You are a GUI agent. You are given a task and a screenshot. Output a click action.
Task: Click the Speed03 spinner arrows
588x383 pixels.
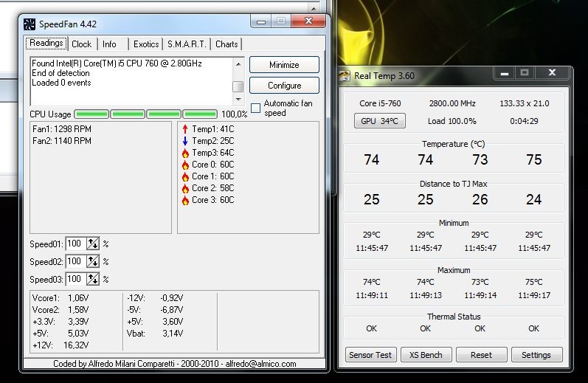click(93, 279)
